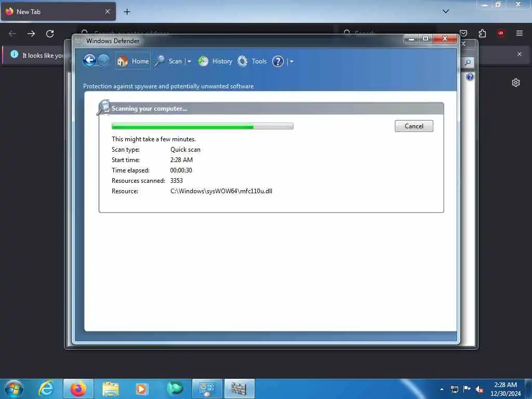The image size is (532, 399).
Task: Switch to Firefox in taskbar
Action: click(x=78, y=389)
